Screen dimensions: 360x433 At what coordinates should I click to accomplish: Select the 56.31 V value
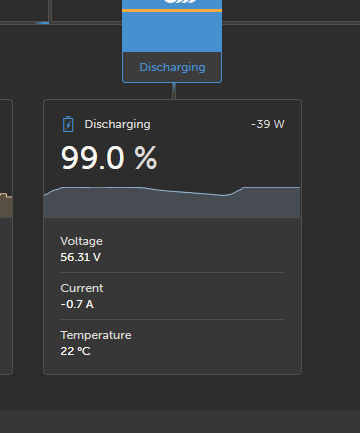[80, 257]
